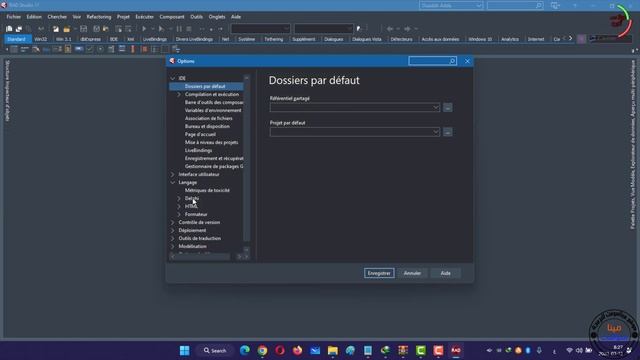Open the Mail app from taskbar

point(315,350)
